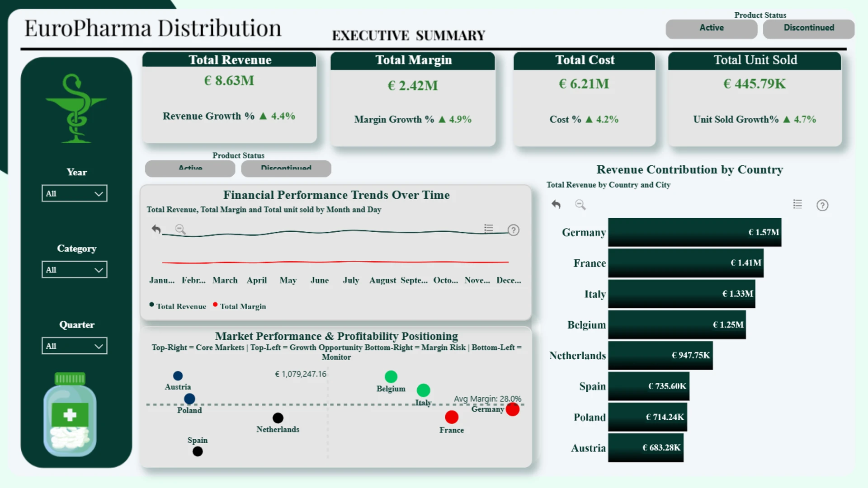The image size is (868, 488).
Task: Toggle the Active slicer above the trends chart
Action: click(190, 169)
